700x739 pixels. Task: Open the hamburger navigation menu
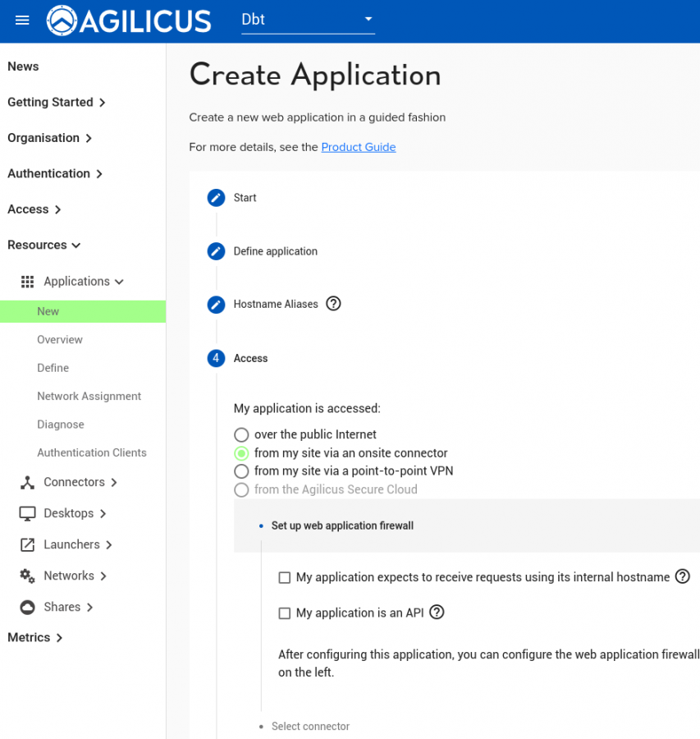(x=22, y=21)
